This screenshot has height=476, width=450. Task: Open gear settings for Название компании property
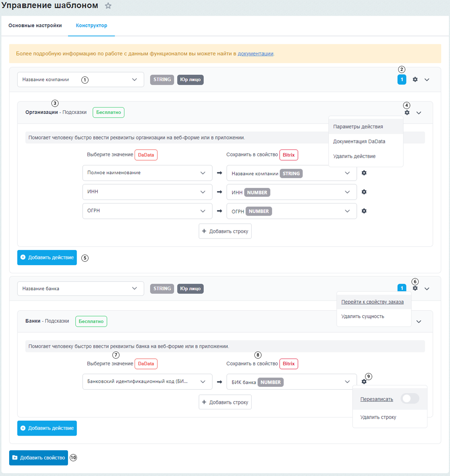tap(415, 79)
